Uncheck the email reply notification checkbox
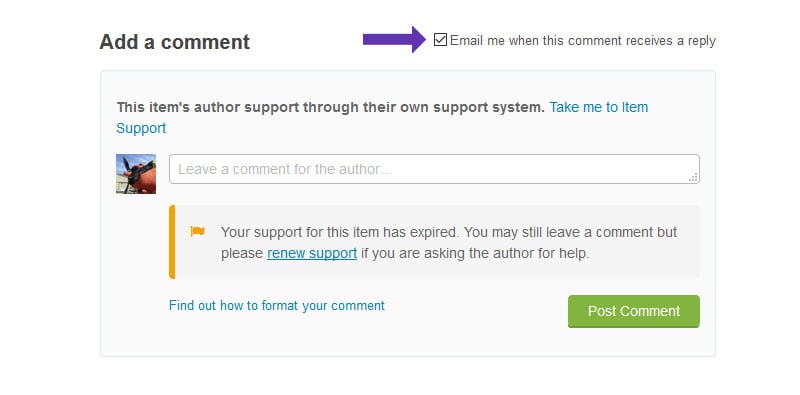This screenshot has width=800, height=395. point(440,40)
